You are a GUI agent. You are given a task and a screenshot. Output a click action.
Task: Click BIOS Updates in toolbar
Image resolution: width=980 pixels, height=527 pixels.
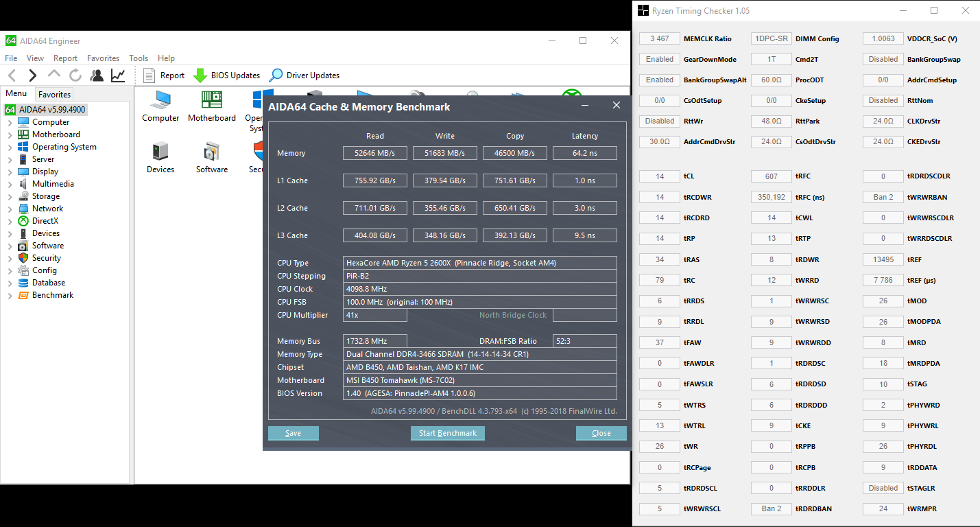click(x=227, y=75)
